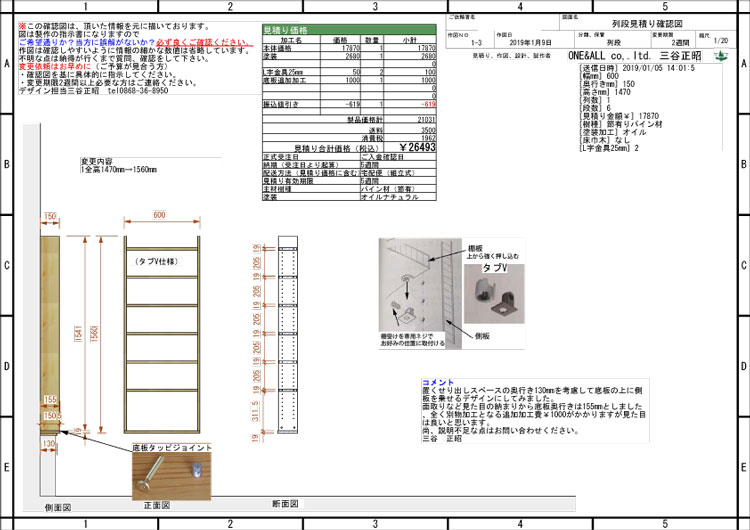The image size is (750, 530).
Task: Click the 見積り有効期限 label
Action: click(288, 181)
